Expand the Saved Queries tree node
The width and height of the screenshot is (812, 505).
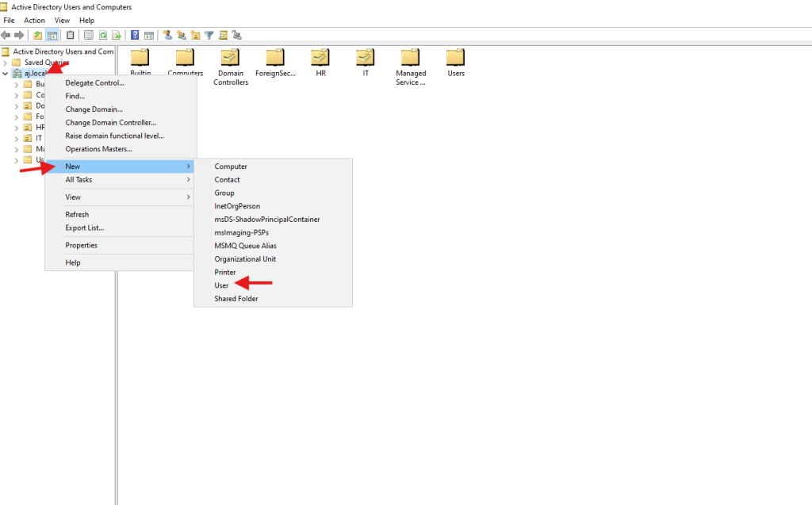pyautogui.click(x=6, y=63)
